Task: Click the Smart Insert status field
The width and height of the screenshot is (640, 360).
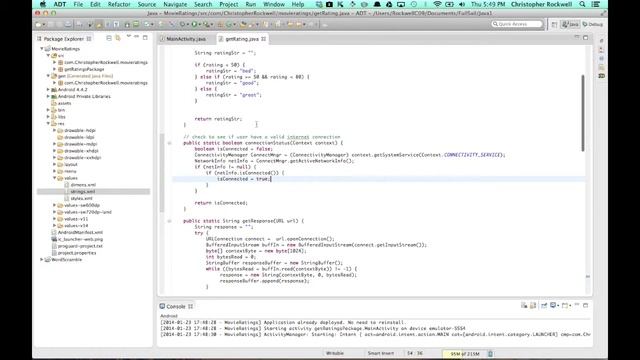Action: click(380, 353)
